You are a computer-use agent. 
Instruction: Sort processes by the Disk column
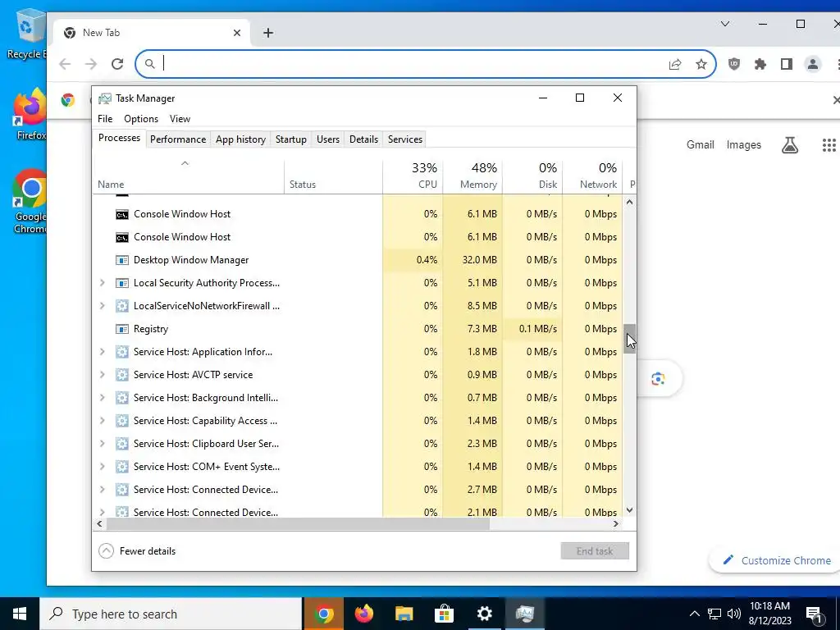(x=533, y=176)
